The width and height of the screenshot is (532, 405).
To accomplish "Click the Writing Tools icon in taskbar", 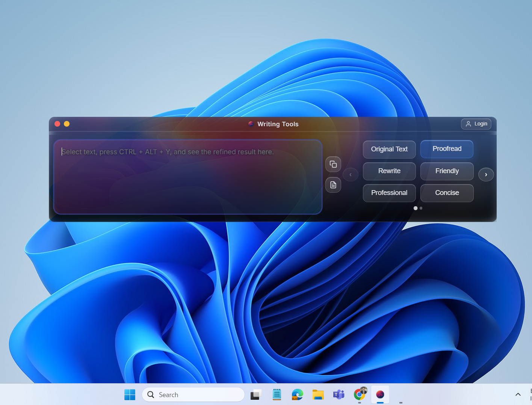I will point(380,394).
